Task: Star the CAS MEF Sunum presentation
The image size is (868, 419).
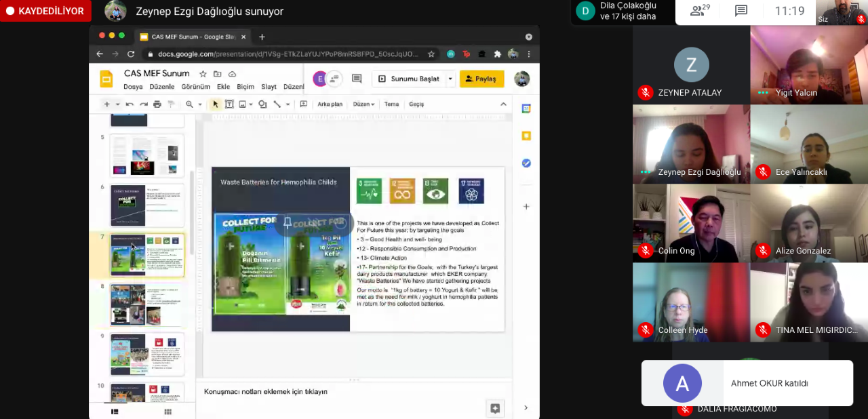Action: pos(203,74)
